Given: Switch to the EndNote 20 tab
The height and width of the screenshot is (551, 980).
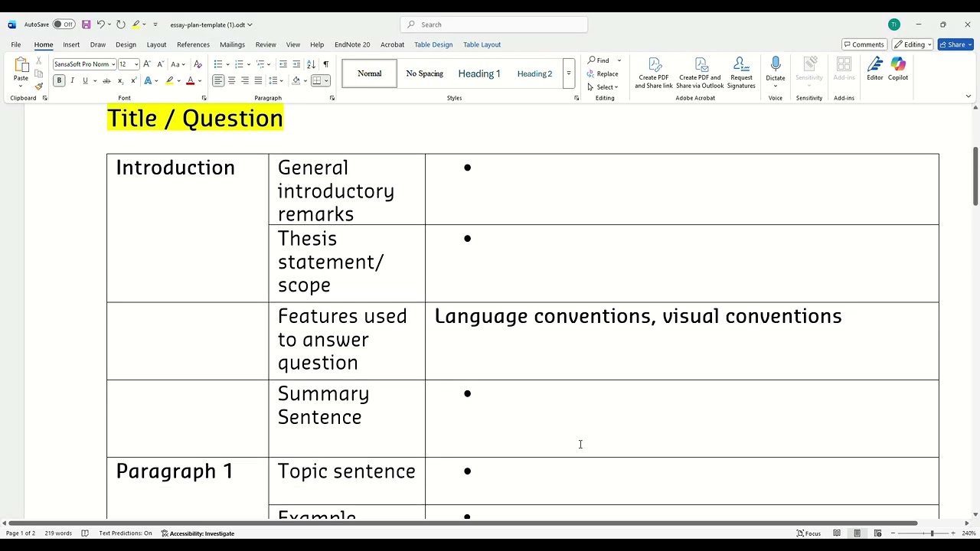Looking at the screenshot, I should (352, 44).
